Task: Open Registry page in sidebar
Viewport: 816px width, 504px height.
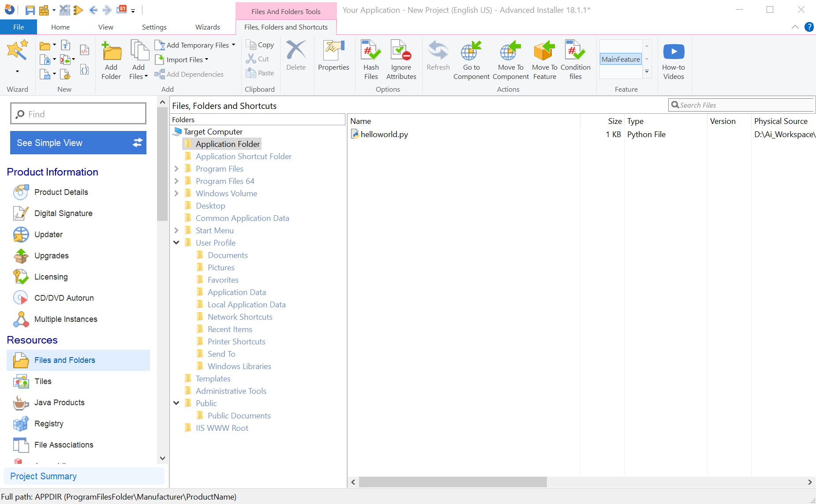Action: (x=49, y=424)
